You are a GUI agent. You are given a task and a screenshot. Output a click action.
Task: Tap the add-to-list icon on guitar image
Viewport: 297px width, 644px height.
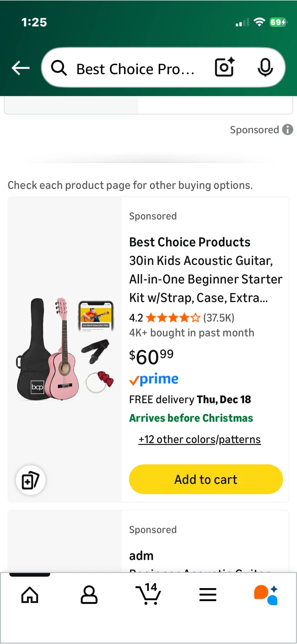point(30,480)
